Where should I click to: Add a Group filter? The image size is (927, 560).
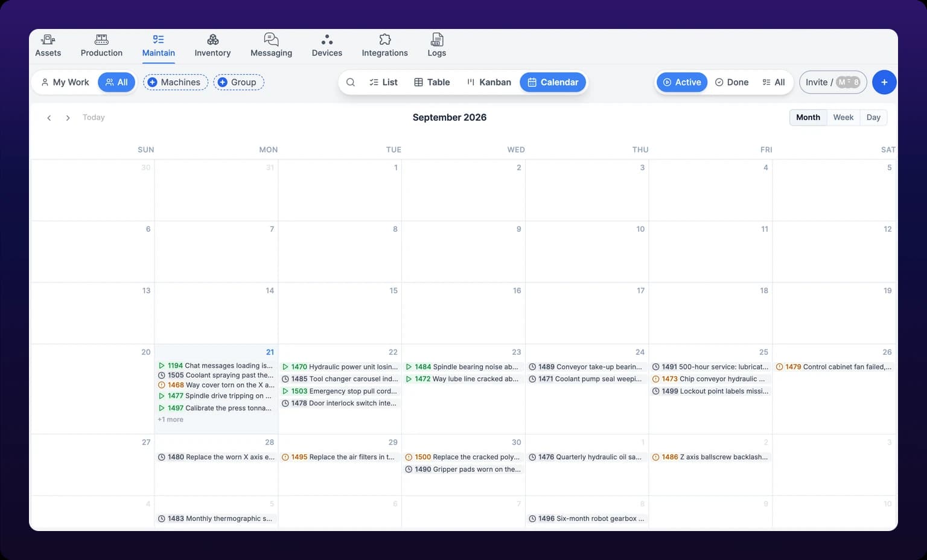pyautogui.click(x=238, y=82)
